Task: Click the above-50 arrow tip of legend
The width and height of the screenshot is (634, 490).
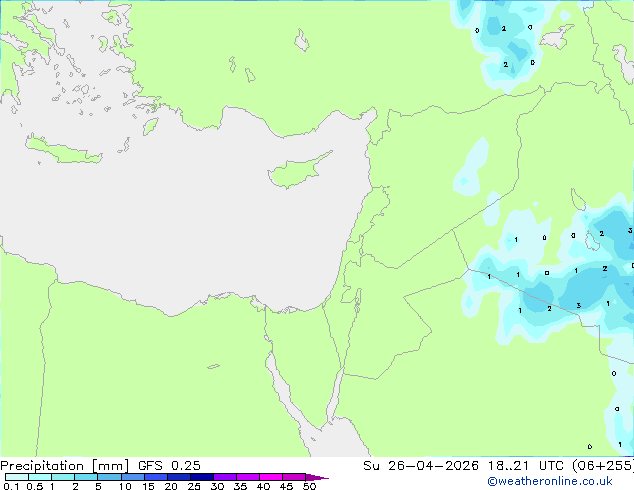Action: click(317, 477)
